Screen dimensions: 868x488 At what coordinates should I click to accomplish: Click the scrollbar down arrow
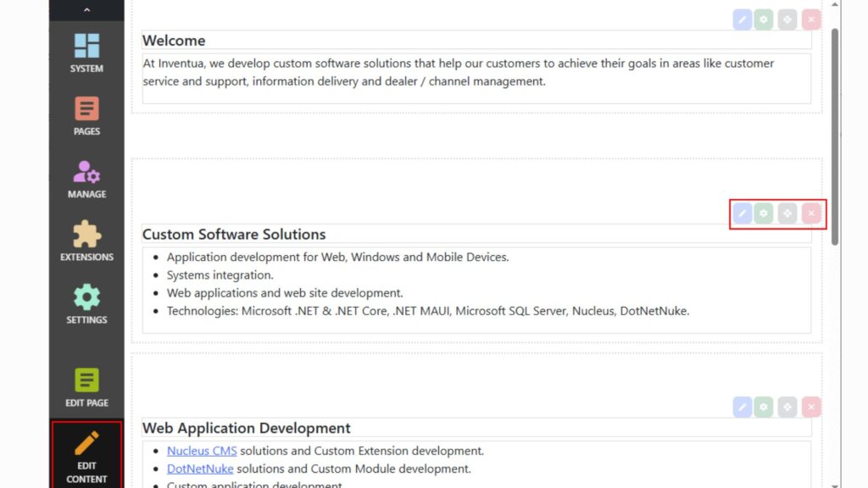(835, 485)
